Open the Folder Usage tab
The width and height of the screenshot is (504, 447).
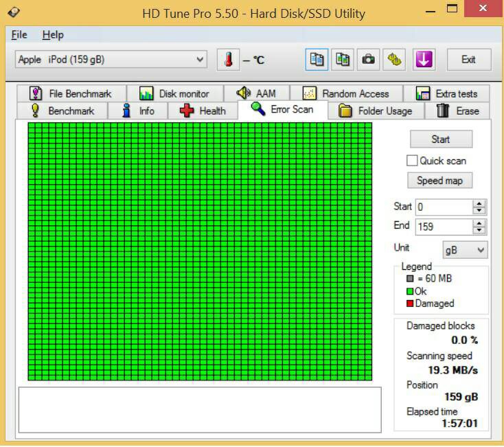click(x=376, y=111)
